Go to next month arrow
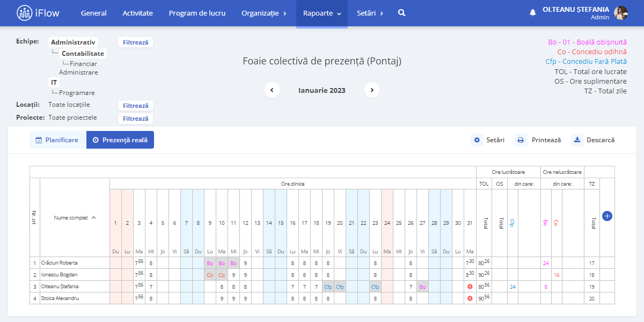This screenshot has height=322, width=644. click(x=372, y=90)
